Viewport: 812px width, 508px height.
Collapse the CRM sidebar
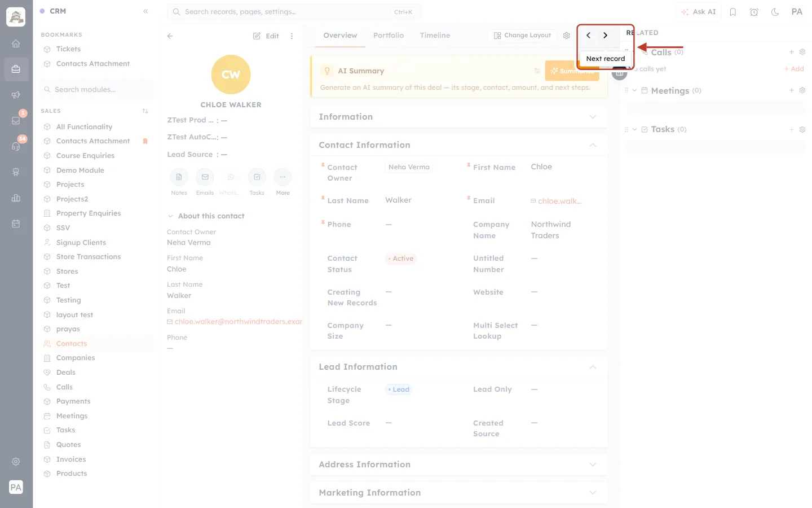(x=145, y=11)
